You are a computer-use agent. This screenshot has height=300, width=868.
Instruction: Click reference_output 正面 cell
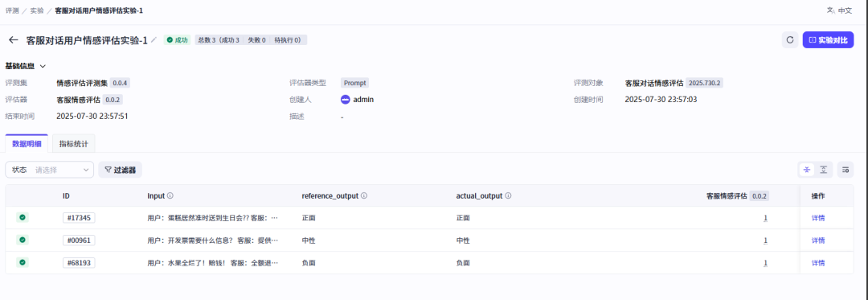(309, 218)
